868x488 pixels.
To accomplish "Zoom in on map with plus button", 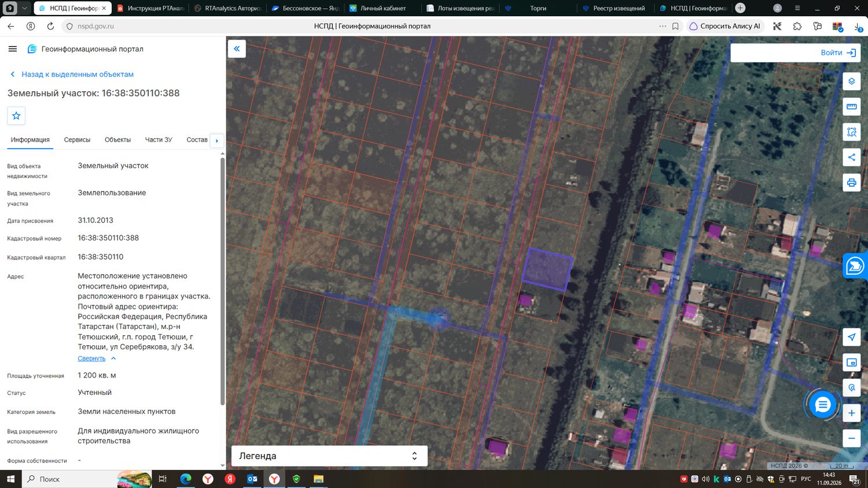I will pos(851,413).
